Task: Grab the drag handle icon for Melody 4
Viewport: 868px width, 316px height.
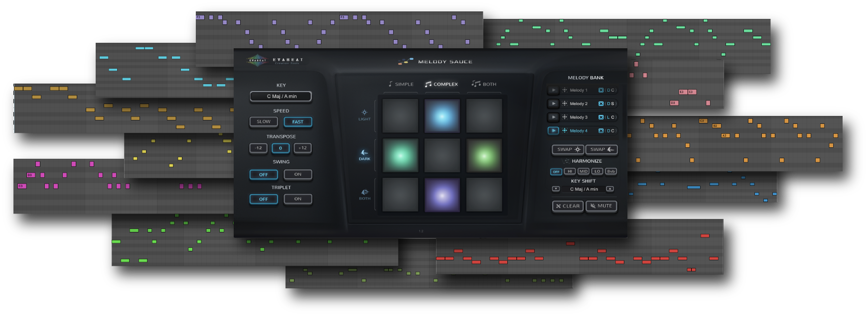Action: (565, 130)
